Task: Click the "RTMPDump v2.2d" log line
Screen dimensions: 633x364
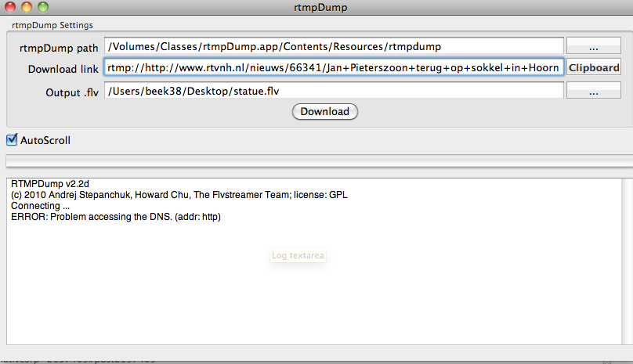Action: click(x=50, y=184)
